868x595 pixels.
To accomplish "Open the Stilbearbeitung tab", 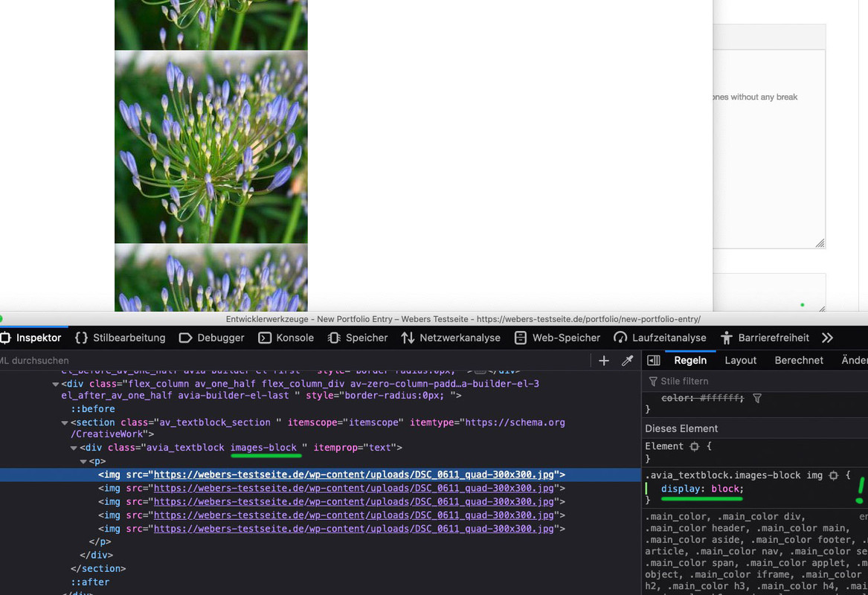I will point(120,338).
